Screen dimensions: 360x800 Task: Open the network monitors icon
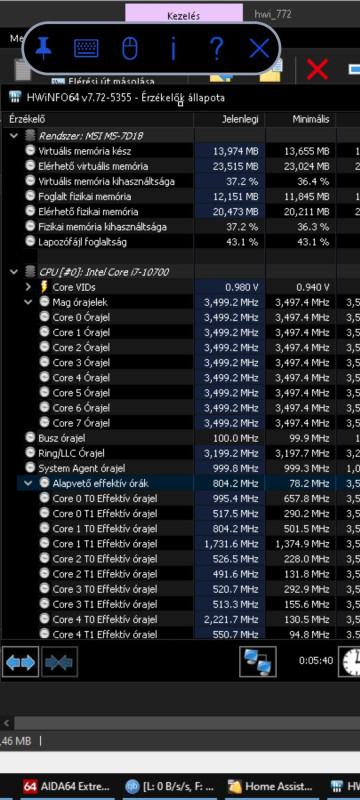[x=258, y=662]
